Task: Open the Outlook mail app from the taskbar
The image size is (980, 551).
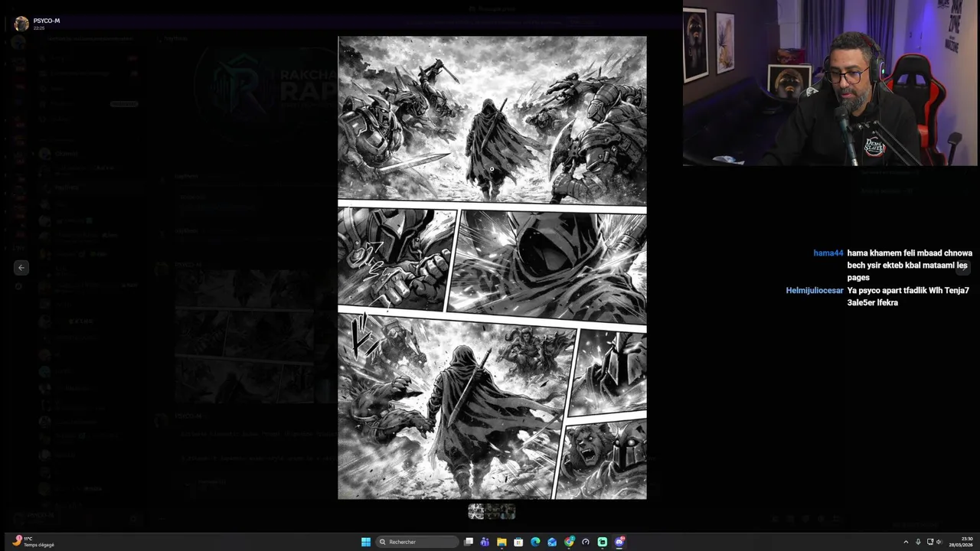Action: point(552,542)
